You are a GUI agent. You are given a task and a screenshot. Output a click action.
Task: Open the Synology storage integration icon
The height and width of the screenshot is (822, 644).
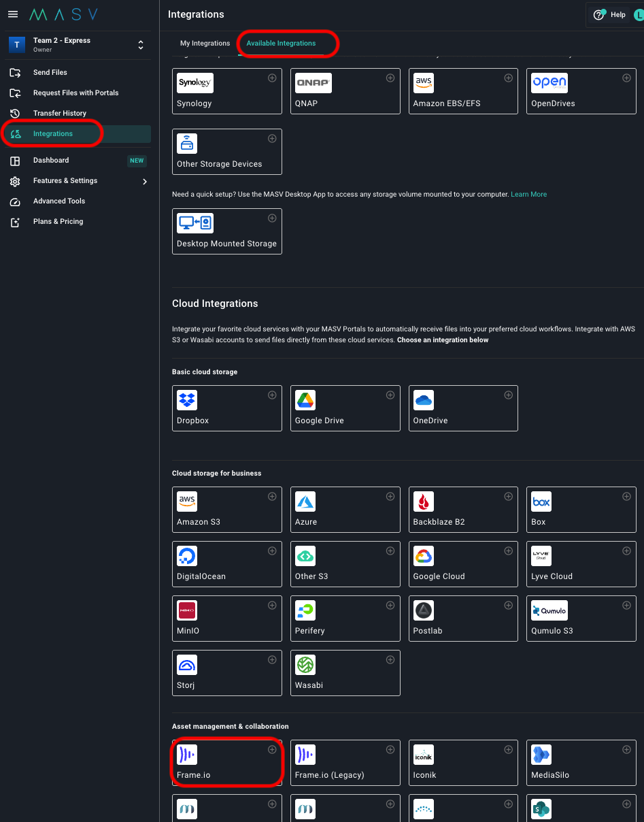[x=194, y=82]
